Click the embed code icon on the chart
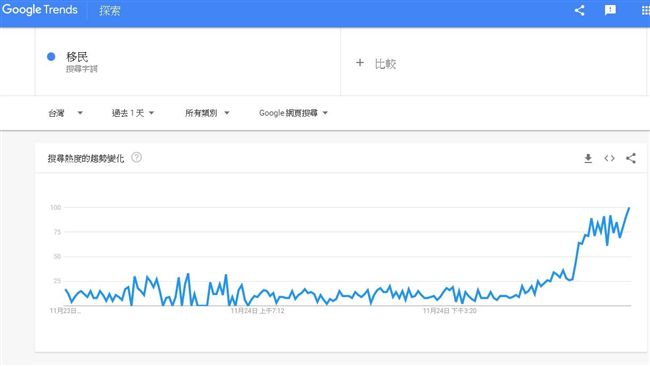The image size is (650, 366). click(609, 158)
